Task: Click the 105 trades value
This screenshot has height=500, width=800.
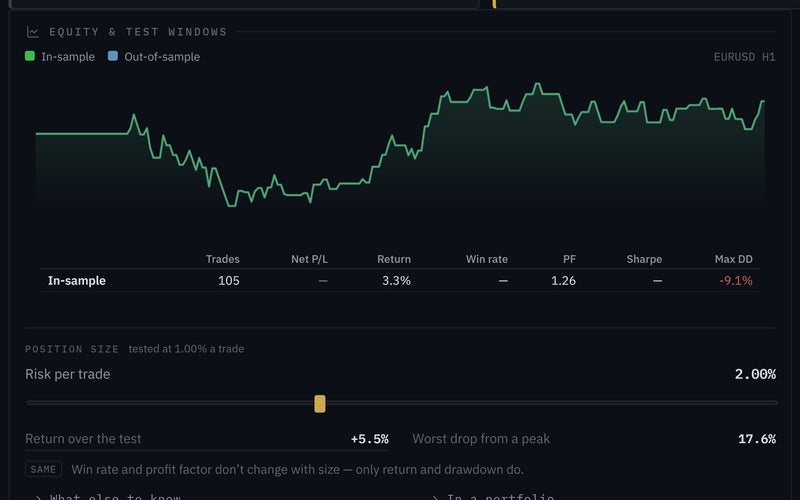Action: [x=229, y=281]
